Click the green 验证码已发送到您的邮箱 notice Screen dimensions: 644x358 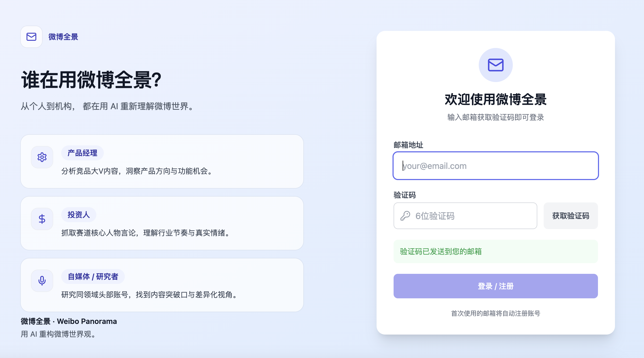click(496, 251)
